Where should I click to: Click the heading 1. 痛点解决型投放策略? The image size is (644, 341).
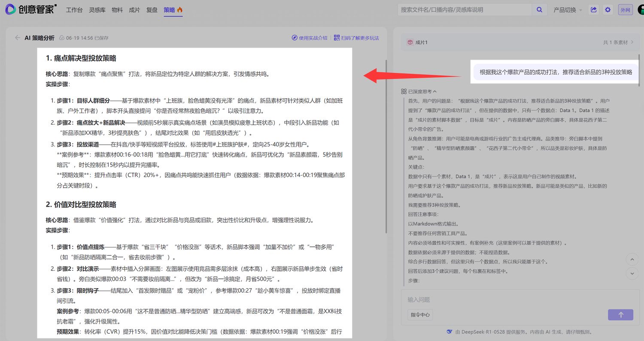coord(81,58)
